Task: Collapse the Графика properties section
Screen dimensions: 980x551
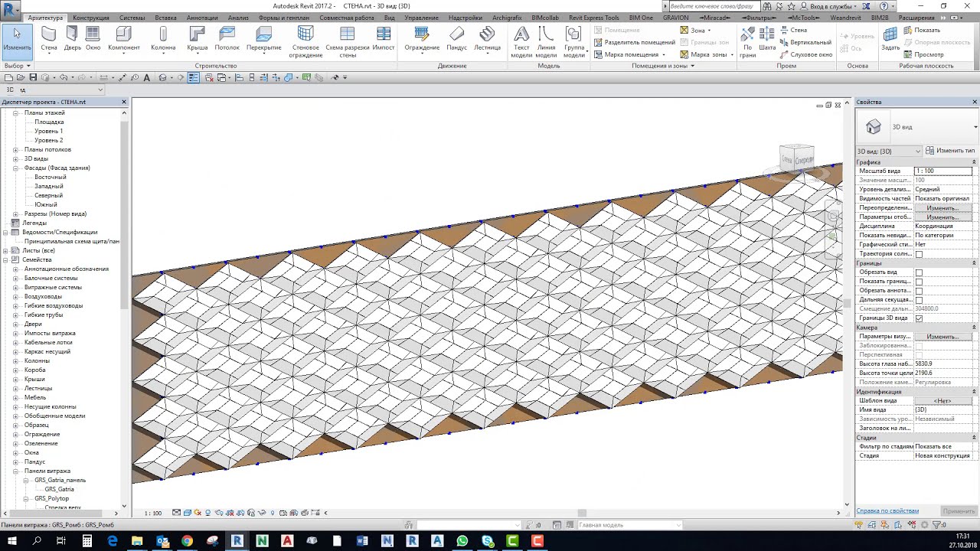Action: click(x=974, y=162)
